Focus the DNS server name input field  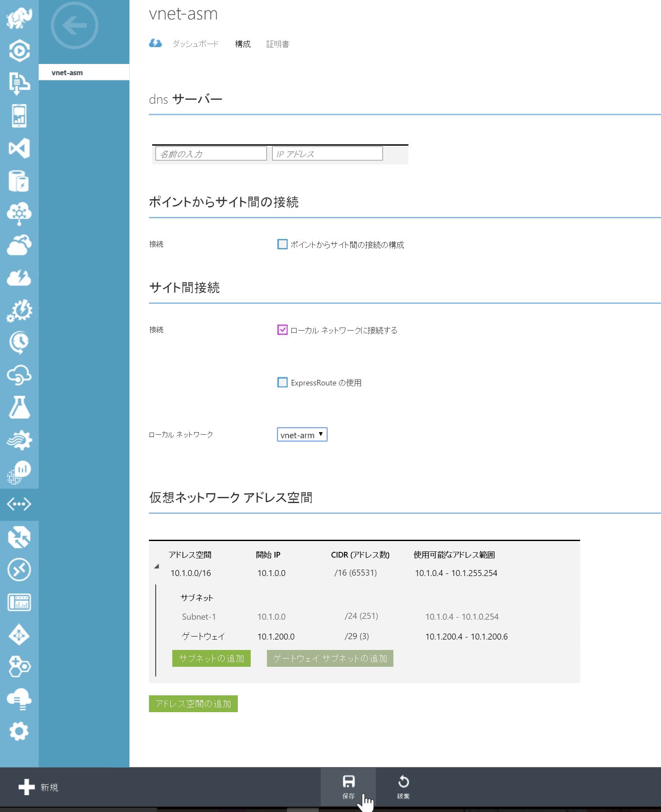pyautogui.click(x=211, y=153)
